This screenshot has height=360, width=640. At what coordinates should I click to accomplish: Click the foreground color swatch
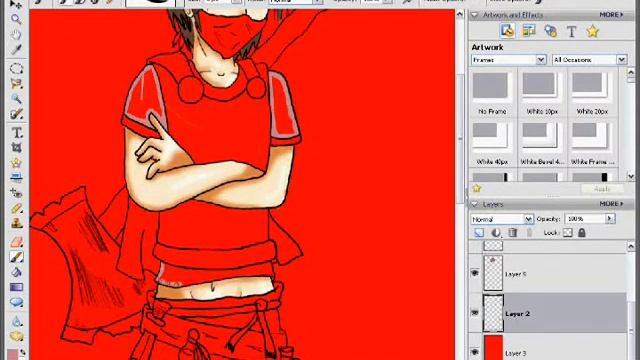pos(13,355)
